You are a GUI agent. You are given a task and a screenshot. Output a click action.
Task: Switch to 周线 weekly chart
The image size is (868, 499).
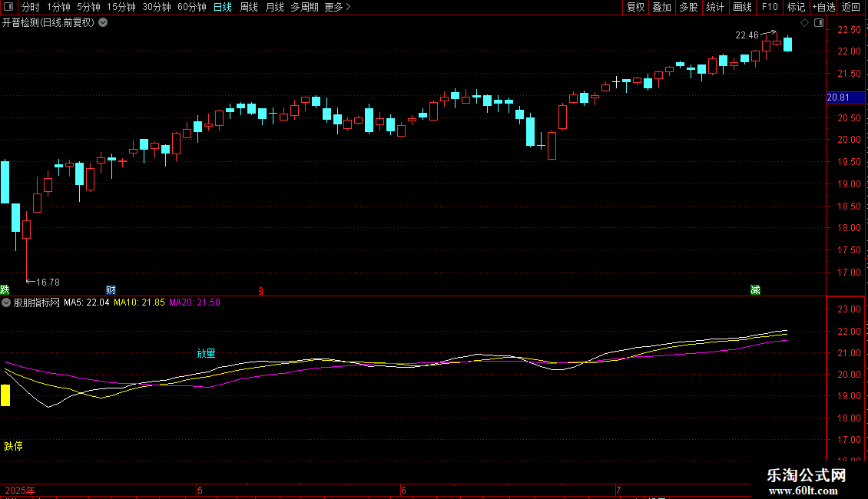[x=249, y=7]
